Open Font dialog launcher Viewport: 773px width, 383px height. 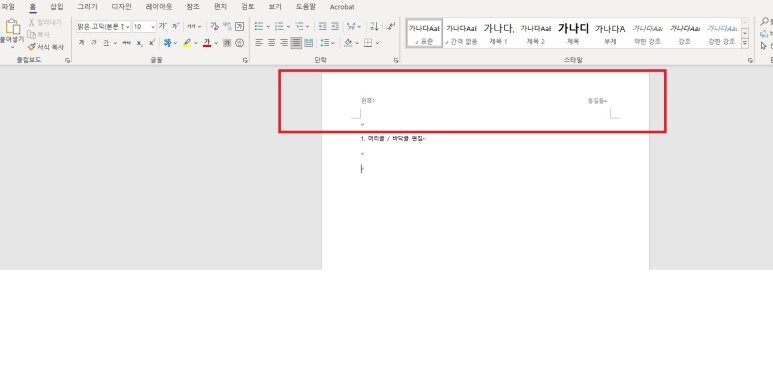point(245,61)
